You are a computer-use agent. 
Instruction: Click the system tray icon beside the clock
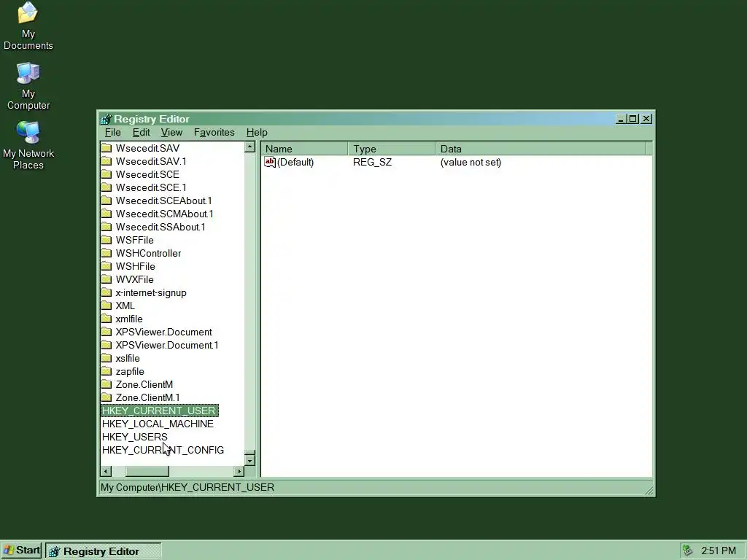[x=687, y=551]
